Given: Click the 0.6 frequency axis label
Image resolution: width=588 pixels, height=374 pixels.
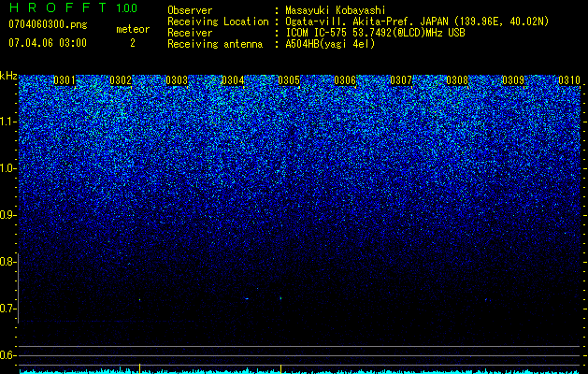Looking at the screenshot, I should 7,355.
